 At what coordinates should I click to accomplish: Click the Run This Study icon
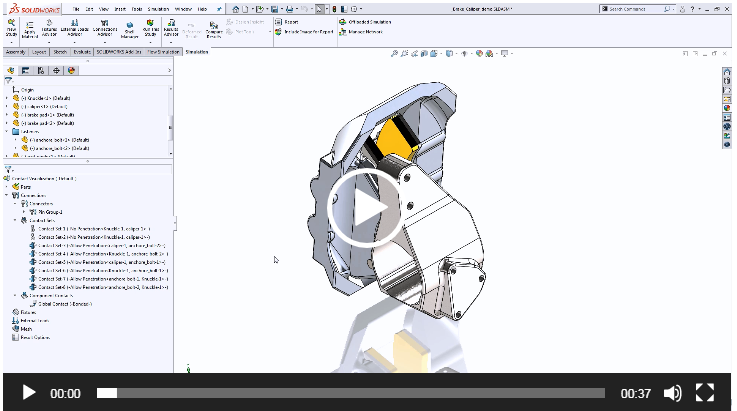(x=150, y=27)
